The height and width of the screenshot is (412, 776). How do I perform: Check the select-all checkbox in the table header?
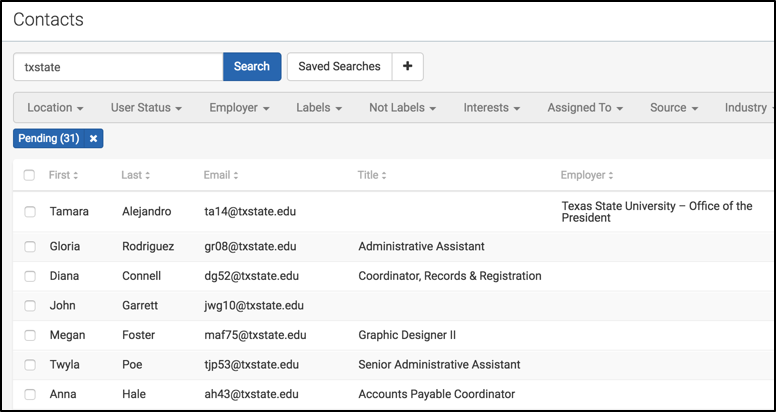click(x=29, y=175)
